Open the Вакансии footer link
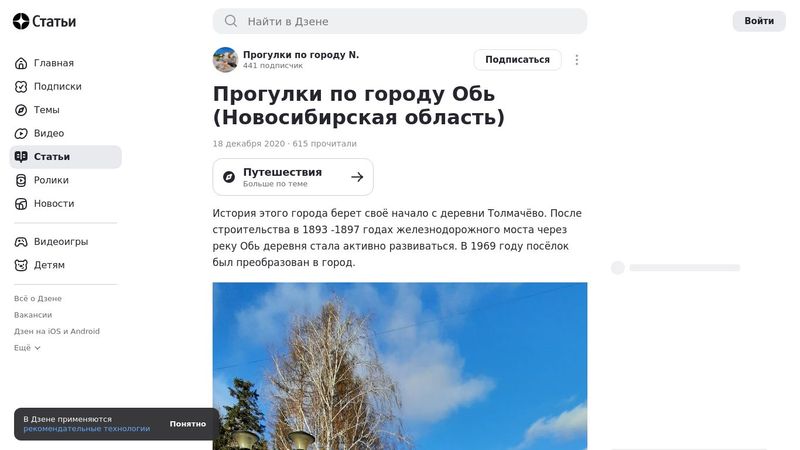800x450 pixels. click(x=33, y=315)
